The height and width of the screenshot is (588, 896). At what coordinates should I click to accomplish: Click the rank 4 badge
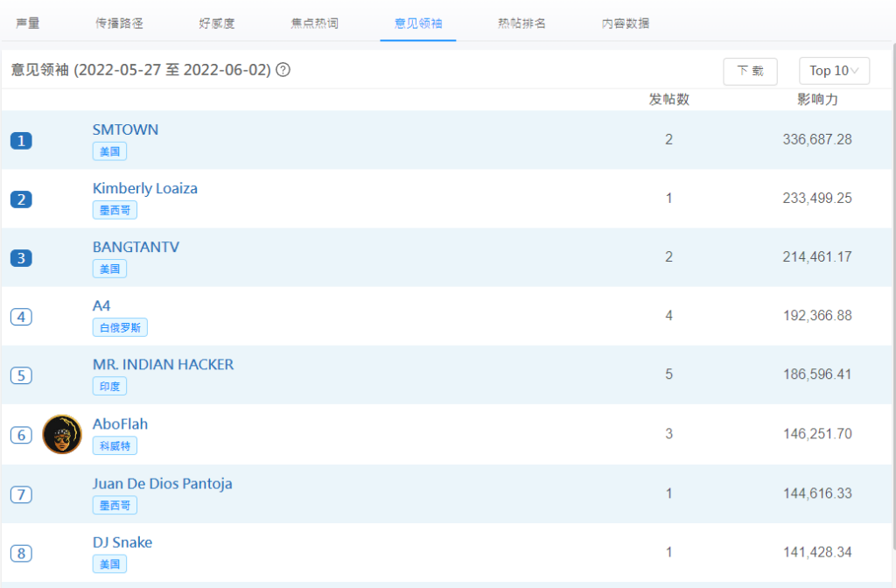click(x=21, y=317)
